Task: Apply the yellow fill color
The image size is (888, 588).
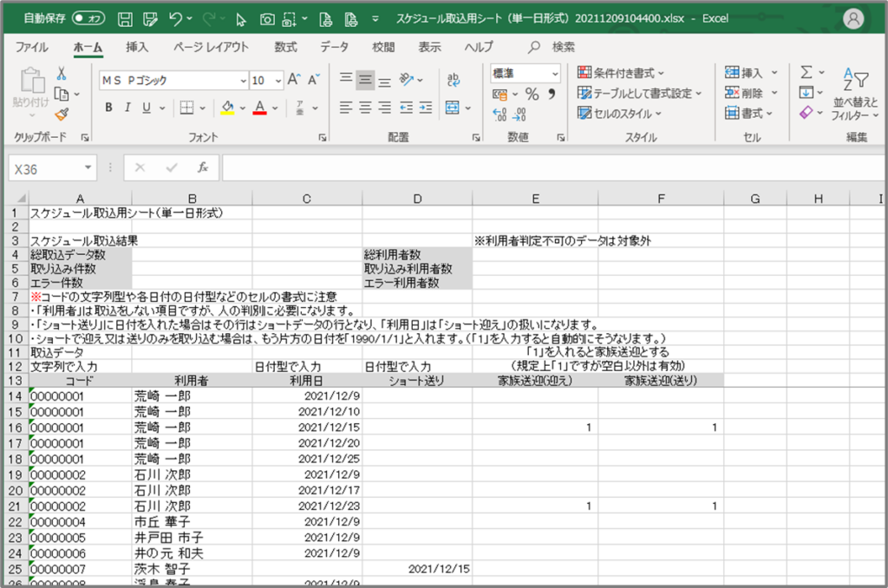Action: (x=228, y=108)
